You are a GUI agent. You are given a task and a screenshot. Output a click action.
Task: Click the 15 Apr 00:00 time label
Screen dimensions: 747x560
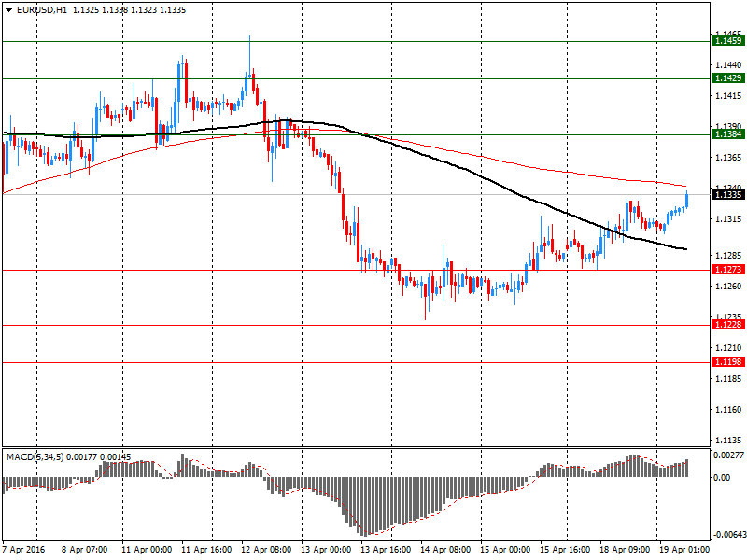[x=505, y=550]
